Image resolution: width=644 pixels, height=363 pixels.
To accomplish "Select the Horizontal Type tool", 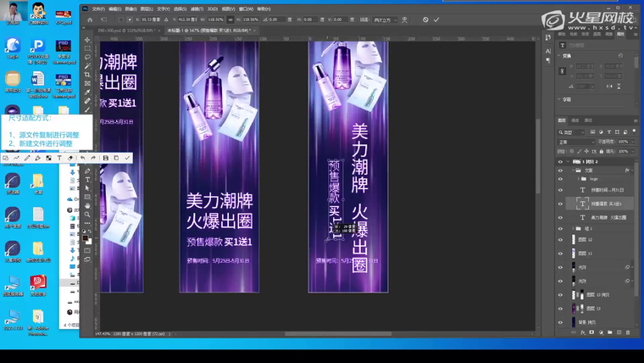I will click(87, 180).
